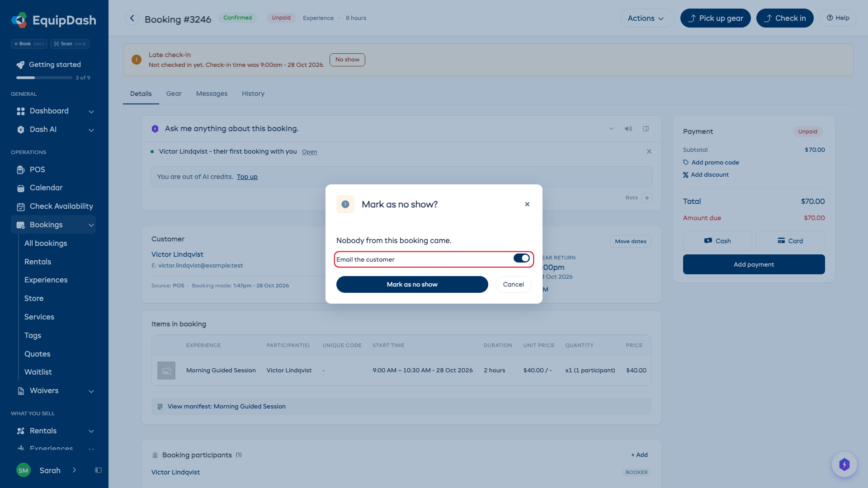Click the Check in button
Screen dimensions: 868x488
click(784, 18)
